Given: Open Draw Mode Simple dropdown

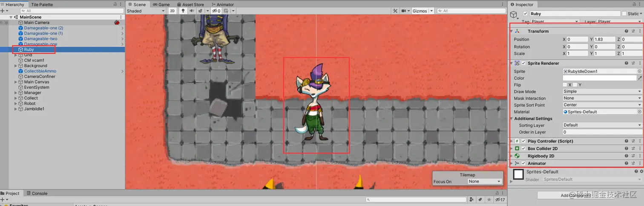Looking at the screenshot, I should (x=602, y=91).
